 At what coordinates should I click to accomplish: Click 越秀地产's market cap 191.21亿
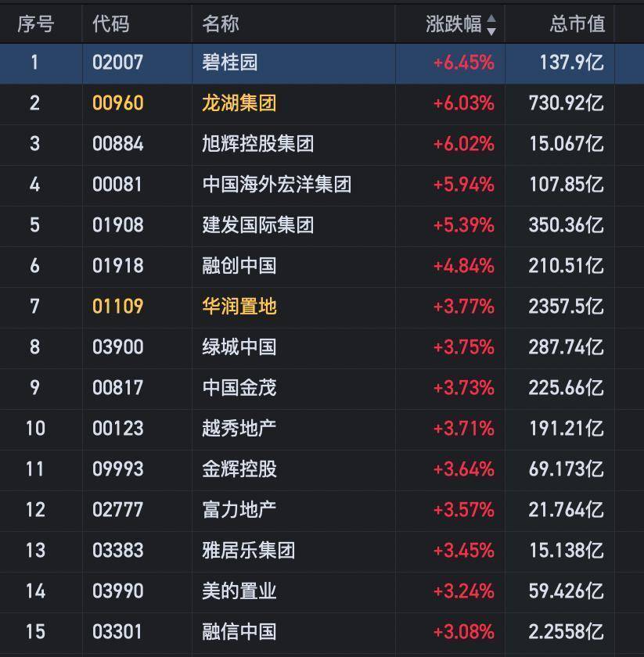click(x=566, y=429)
